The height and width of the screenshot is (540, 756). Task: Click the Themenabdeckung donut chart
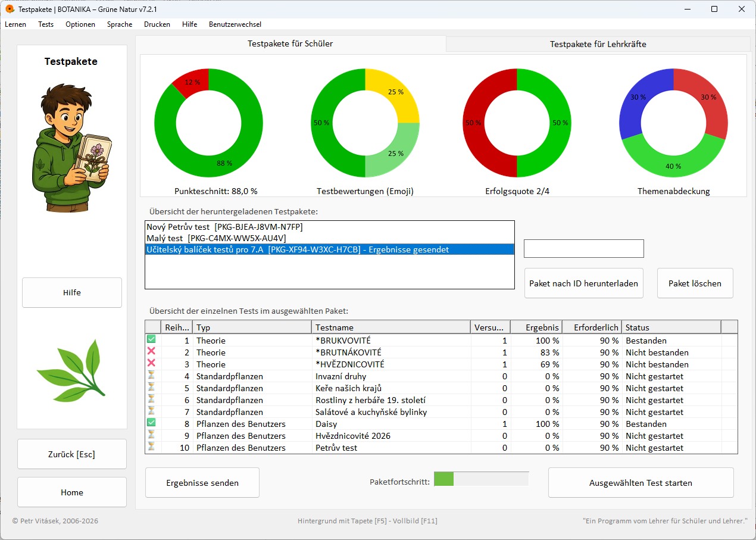(673, 124)
